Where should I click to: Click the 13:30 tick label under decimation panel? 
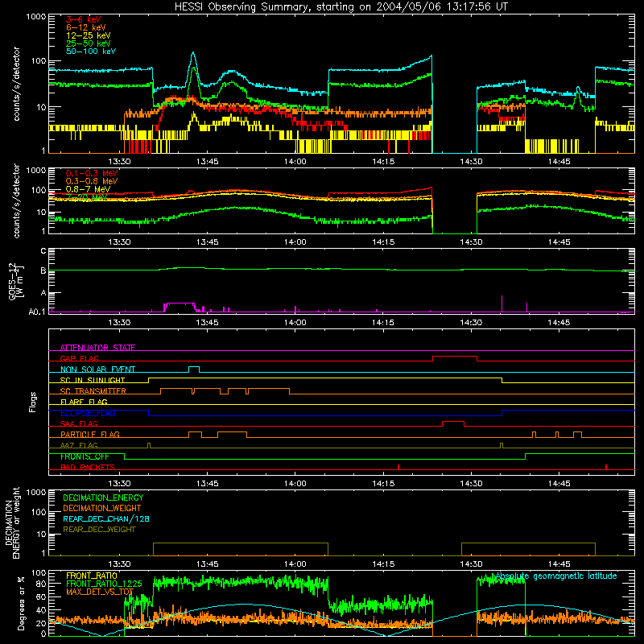119,564
